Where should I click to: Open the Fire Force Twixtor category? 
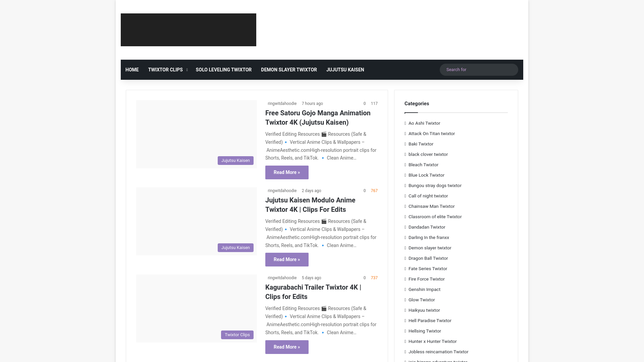(x=426, y=279)
